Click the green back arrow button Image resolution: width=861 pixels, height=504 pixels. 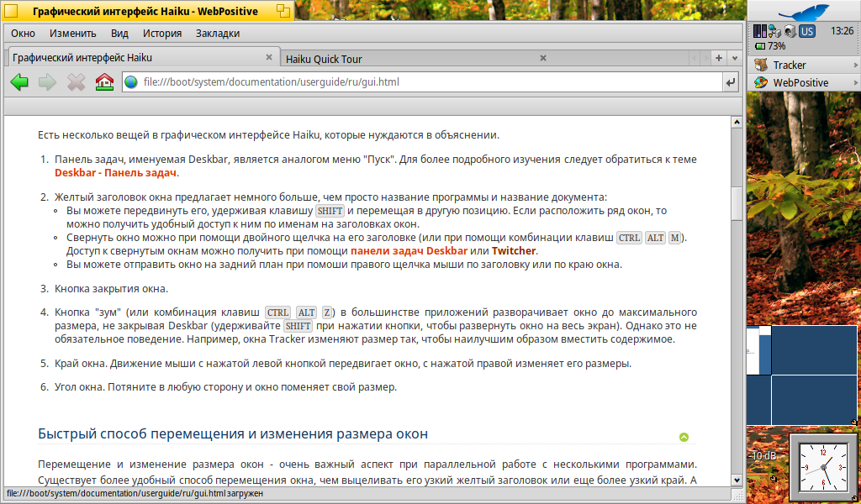(x=19, y=82)
